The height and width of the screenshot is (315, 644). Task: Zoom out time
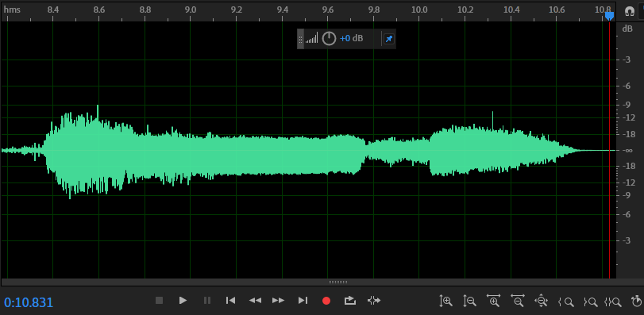(518, 301)
